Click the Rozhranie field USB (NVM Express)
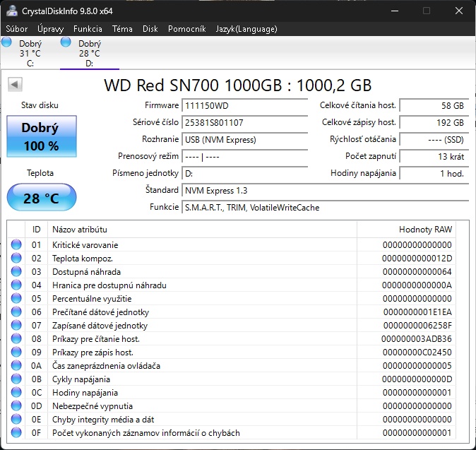The height and width of the screenshot is (450, 476). (244, 140)
